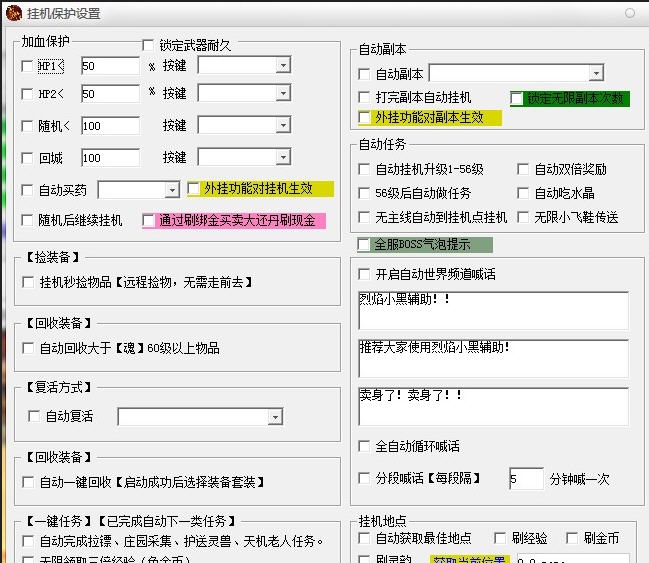
Task: Check 挂机秒捡物品 remote pickup option
Action: 28,283
